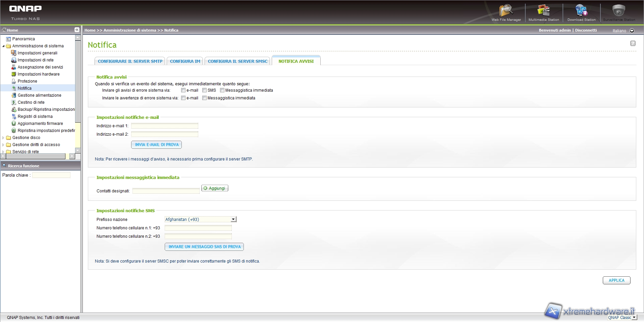Open the Prefisso nazione country dropdown

[233, 220]
